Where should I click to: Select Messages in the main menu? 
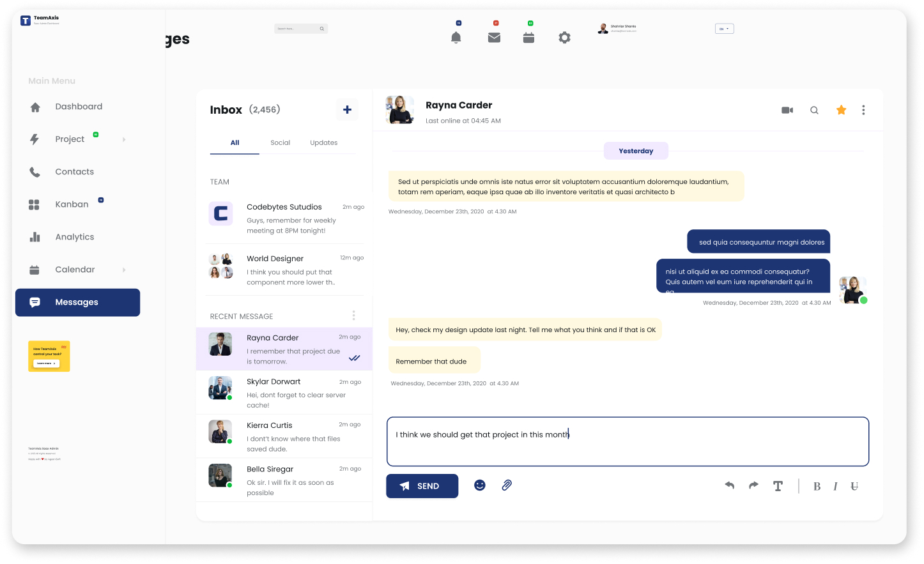point(78,302)
